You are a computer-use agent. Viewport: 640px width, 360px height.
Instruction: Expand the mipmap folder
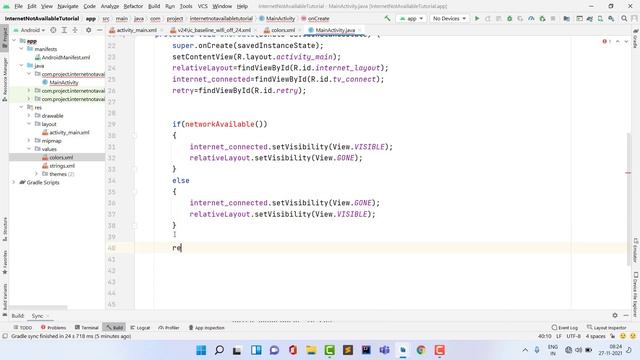click(29, 141)
